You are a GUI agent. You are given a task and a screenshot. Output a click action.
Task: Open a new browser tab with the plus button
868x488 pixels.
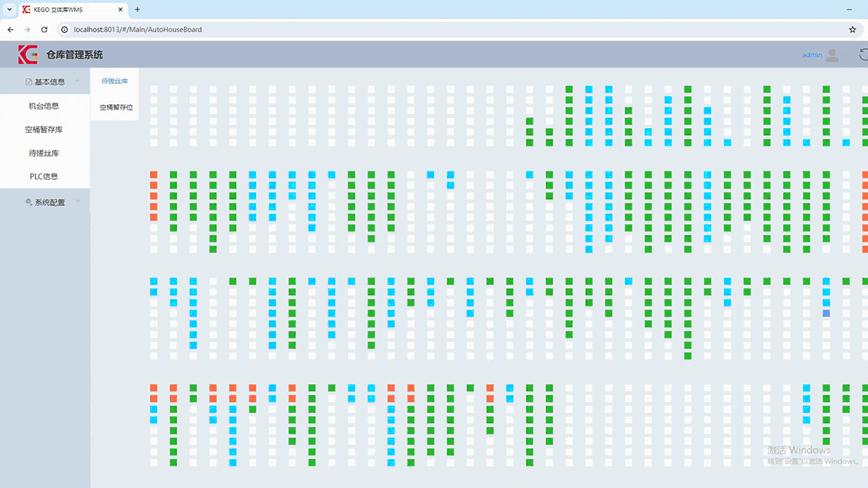click(137, 9)
